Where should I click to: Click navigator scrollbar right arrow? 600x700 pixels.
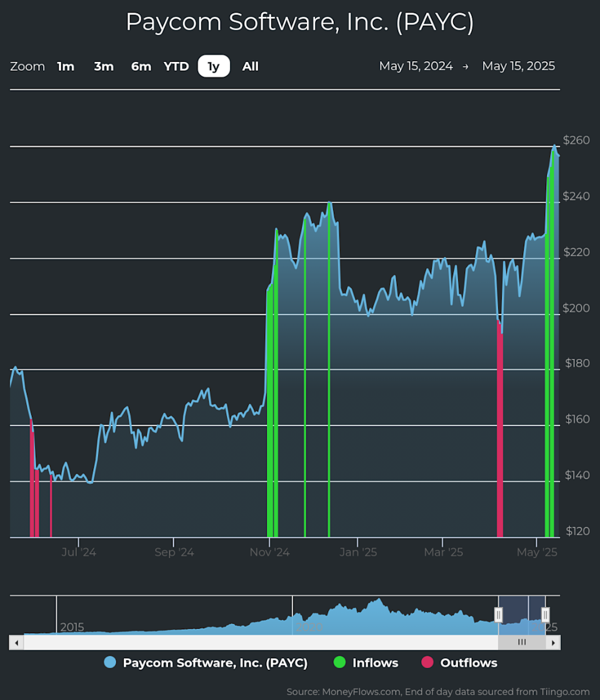point(553,643)
